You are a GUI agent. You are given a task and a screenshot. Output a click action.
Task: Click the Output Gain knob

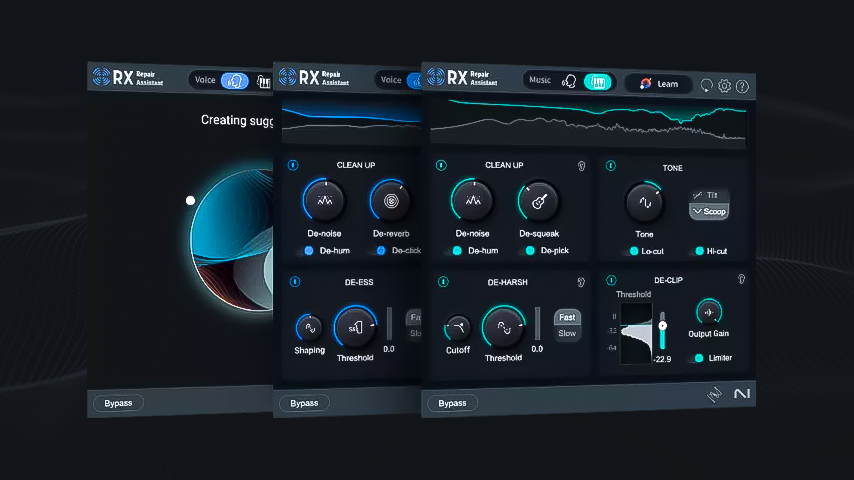709,312
